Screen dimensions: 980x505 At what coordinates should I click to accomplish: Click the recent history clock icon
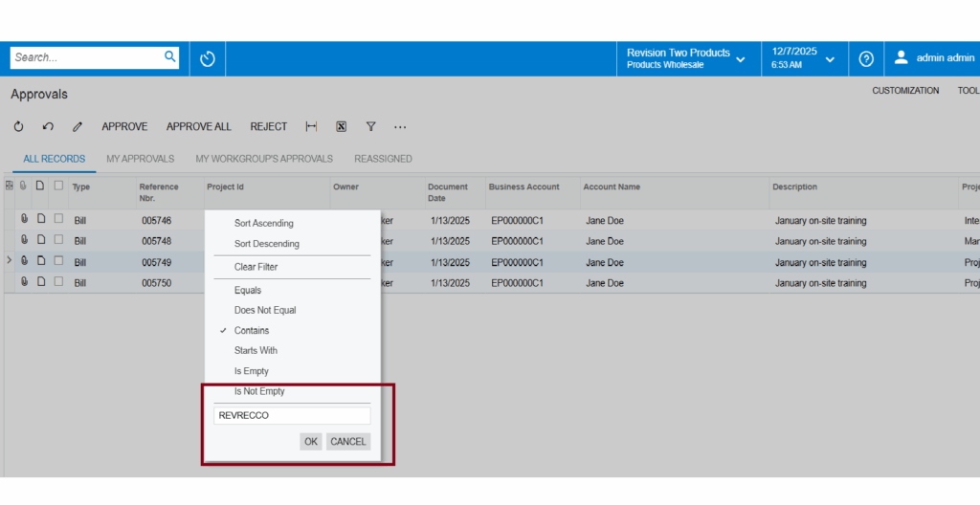click(x=208, y=58)
